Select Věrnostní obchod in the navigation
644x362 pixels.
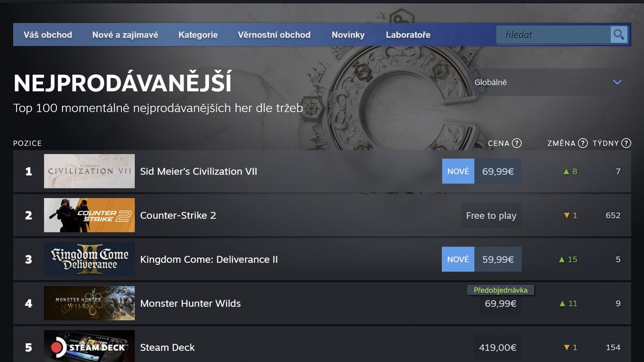(x=274, y=34)
